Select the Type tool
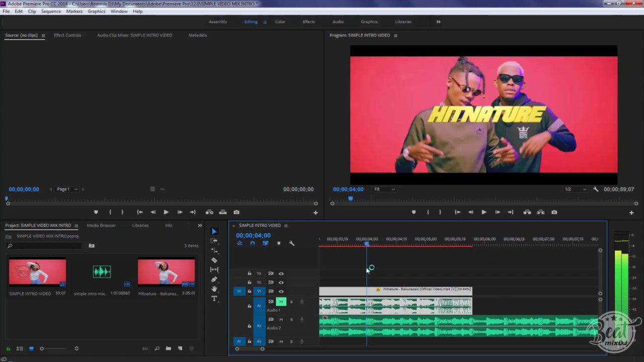This screenshot has height=362, width=644. pyautogui.click(x=214, y=299)
